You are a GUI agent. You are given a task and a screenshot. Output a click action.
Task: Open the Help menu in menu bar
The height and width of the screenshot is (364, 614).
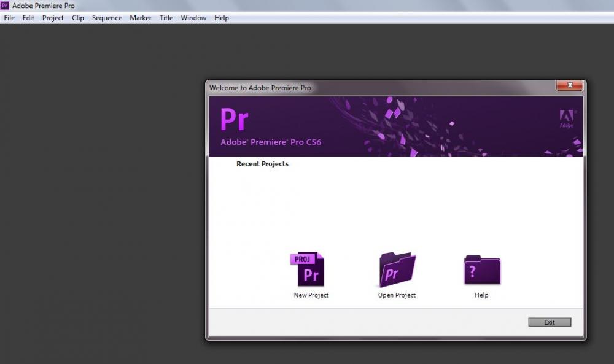[x=222, y=18]
